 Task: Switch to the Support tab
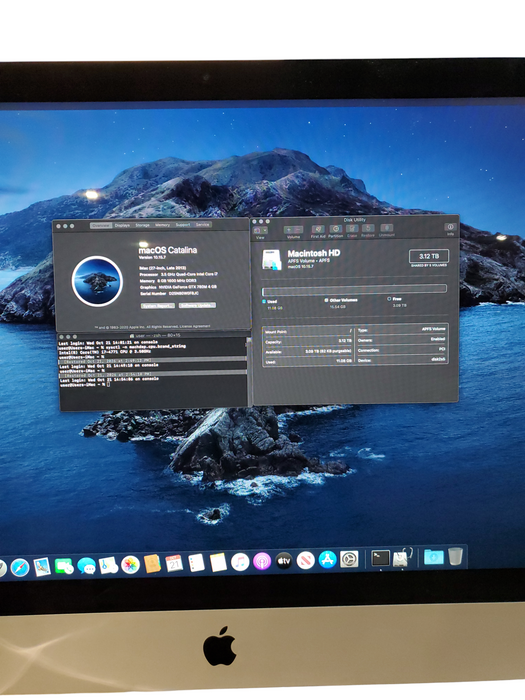(182, 225)
